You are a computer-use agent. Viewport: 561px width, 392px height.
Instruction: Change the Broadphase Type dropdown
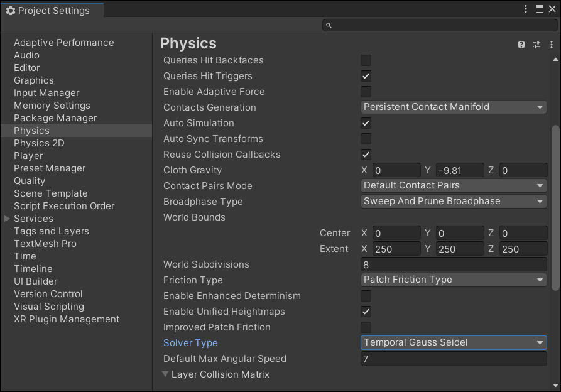point(454,201)
